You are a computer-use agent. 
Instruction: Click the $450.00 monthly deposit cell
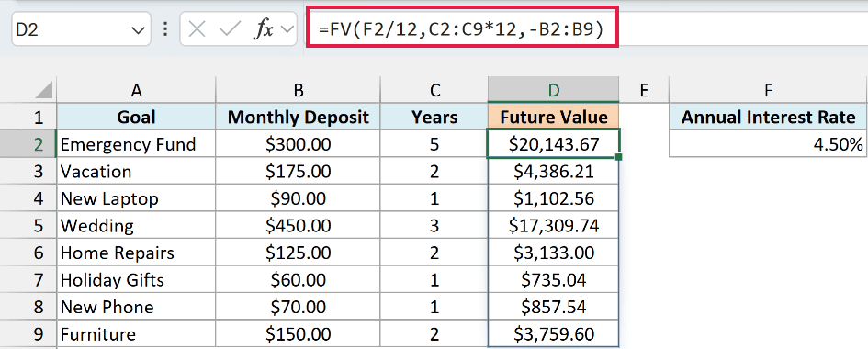click(x=298, y=226)
